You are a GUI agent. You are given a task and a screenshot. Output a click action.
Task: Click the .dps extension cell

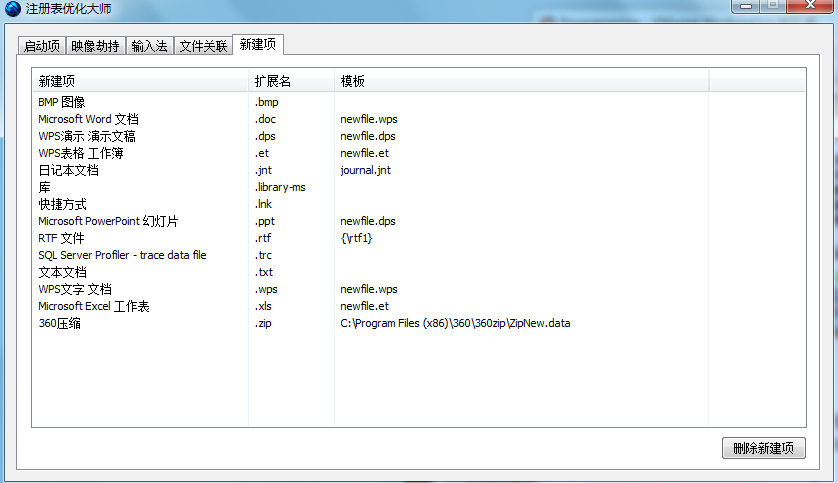point(265,136)
